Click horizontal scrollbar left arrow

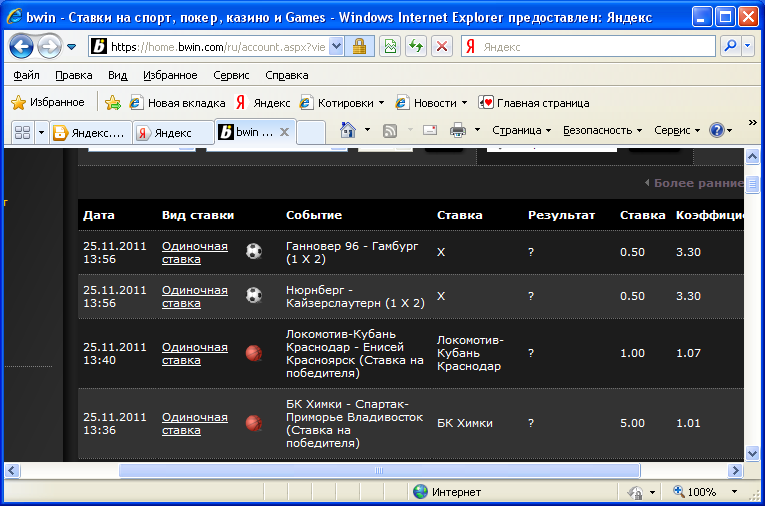(x=12, y=470)
